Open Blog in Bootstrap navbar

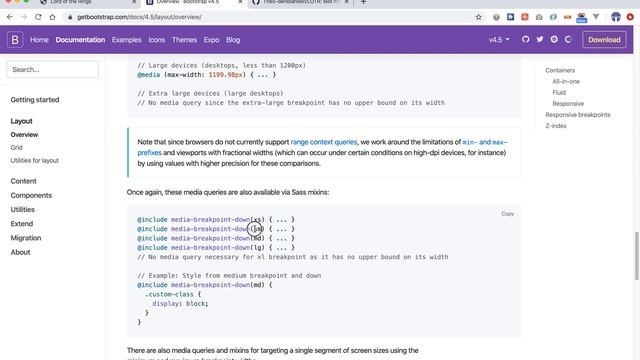[233, 40]
